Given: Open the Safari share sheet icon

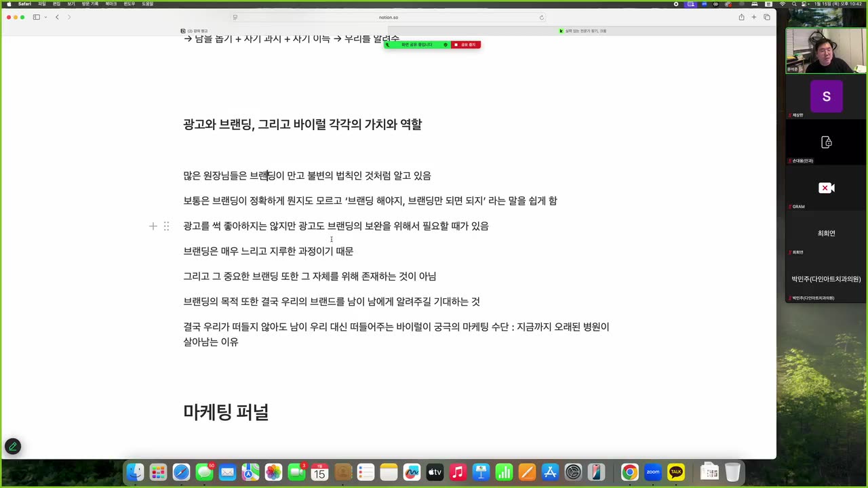Looking at the screenshot, I should [741, 17].
